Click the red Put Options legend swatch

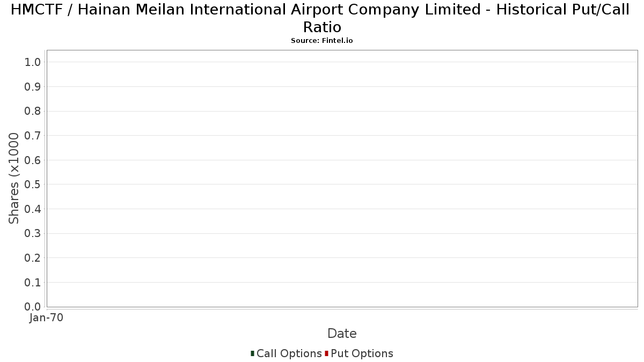click(326, 353)
